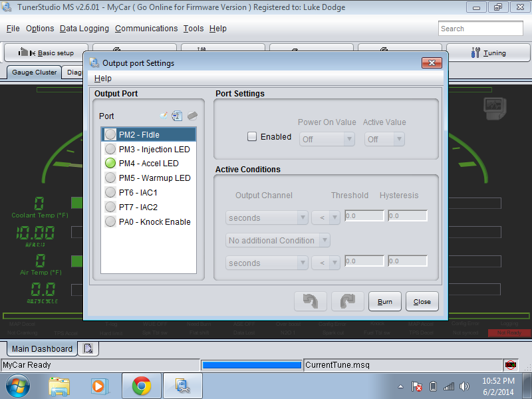Click the network signal tray icon
This screenshot has width=532, height=399.
(448, 386)
